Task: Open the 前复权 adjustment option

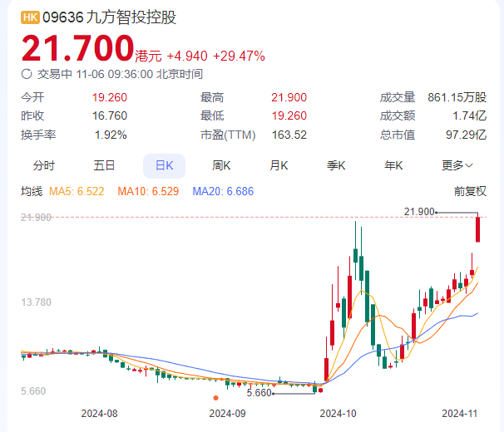Action: (470, 191)
